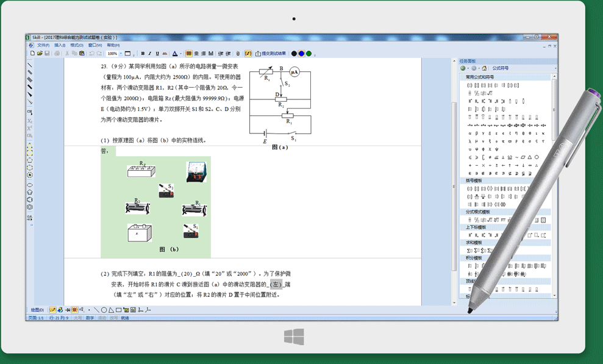Toggle italic formatting
The image size is (603, 364).
tap(150, 54)
